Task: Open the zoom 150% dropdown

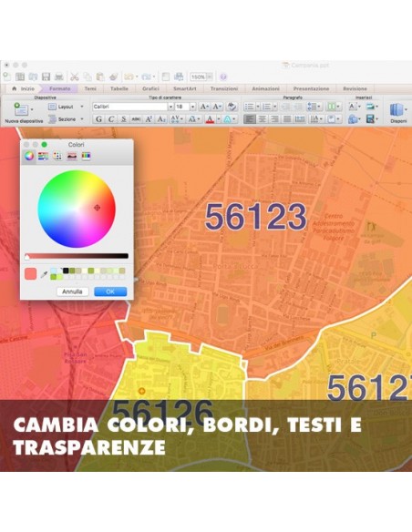Action: (x=210, y=77)
